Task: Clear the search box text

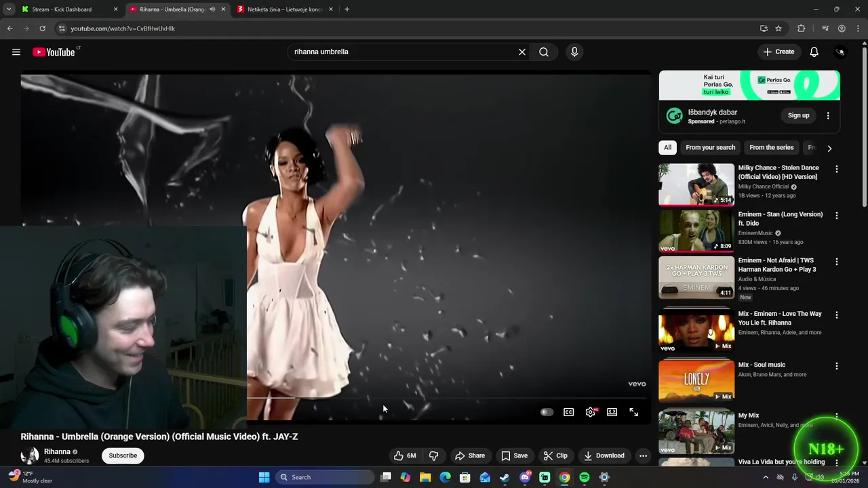Action: tap(522, 52)
